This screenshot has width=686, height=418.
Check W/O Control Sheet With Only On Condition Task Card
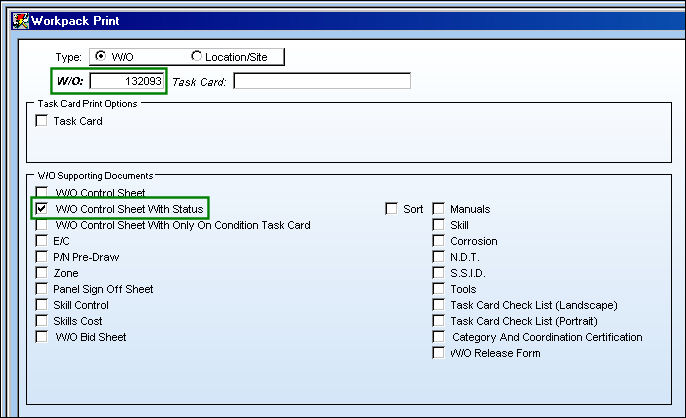pos(41,225)
